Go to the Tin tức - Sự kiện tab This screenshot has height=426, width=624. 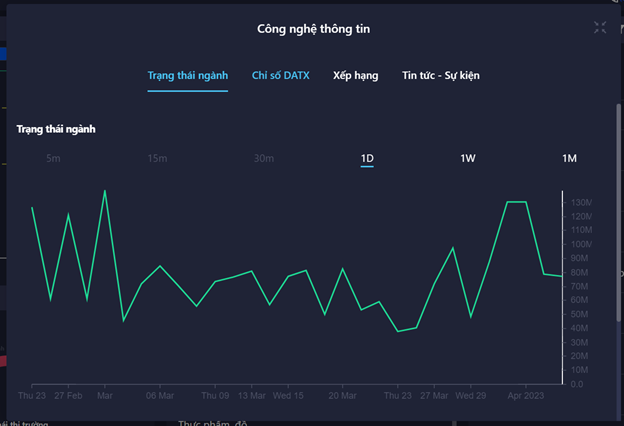(441, 75)
